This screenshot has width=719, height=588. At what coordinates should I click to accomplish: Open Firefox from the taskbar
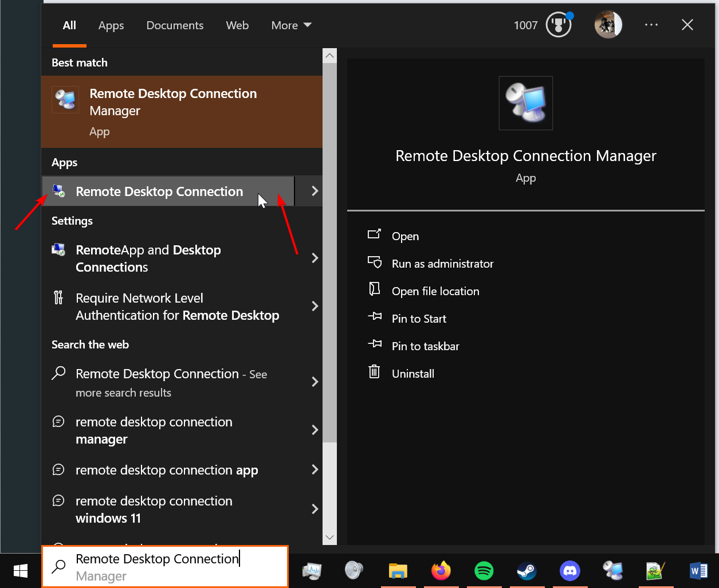point(441,571)
